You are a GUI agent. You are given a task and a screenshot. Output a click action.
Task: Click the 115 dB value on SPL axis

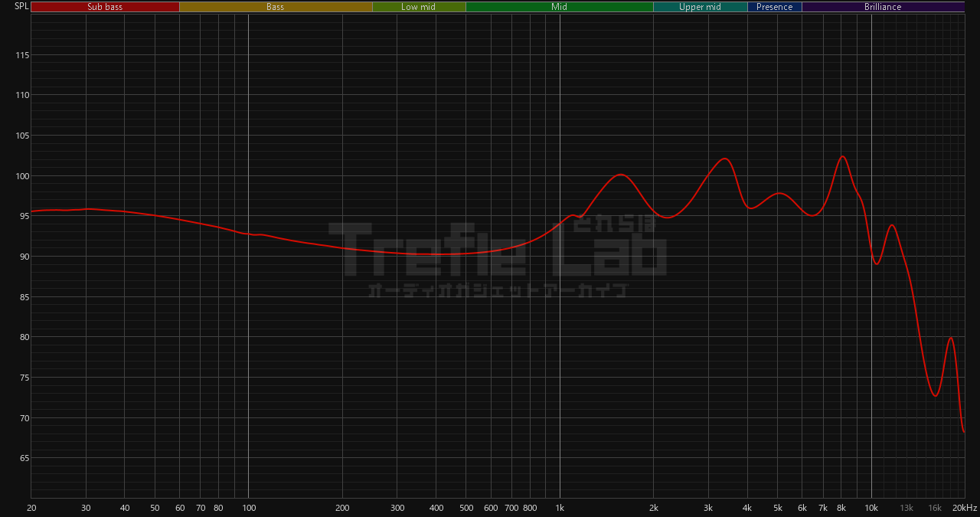pos(21,55)
